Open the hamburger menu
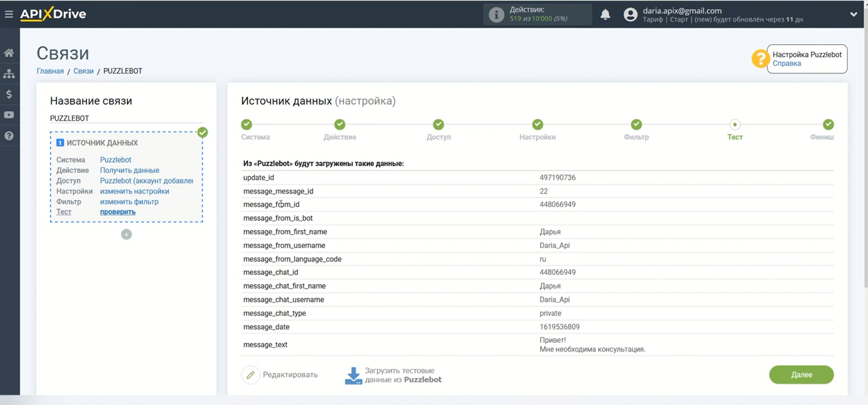The height and width of the screenshot is (405, 868). tap(9, 14)
